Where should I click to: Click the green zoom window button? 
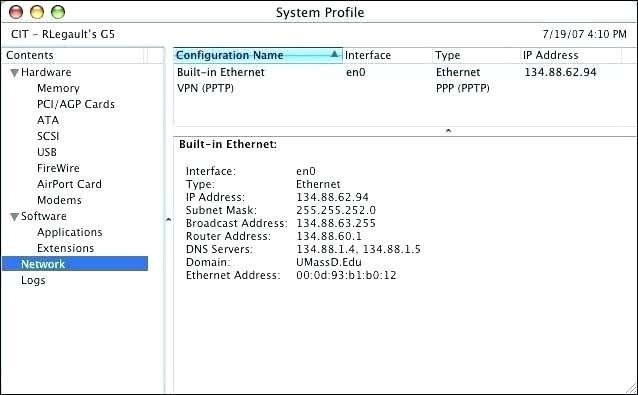(58, 12)
